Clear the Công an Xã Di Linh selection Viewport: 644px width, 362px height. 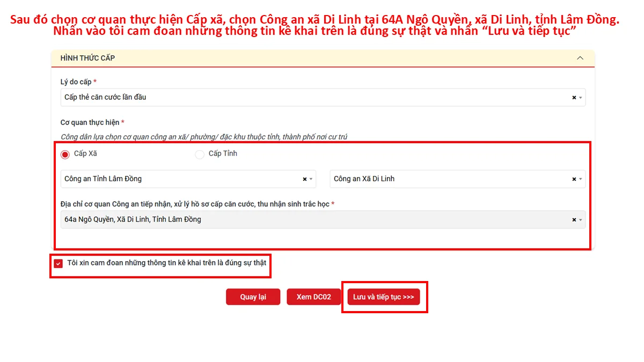point(574,179)
